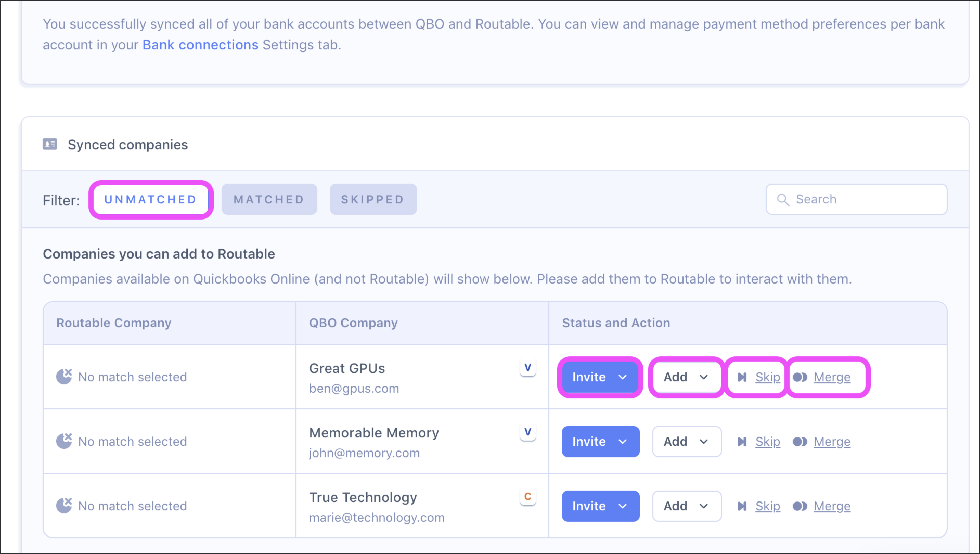980x554 pixels.
Task: Select the UNMATCHED filter tab
Action: [x=151, y=199]
